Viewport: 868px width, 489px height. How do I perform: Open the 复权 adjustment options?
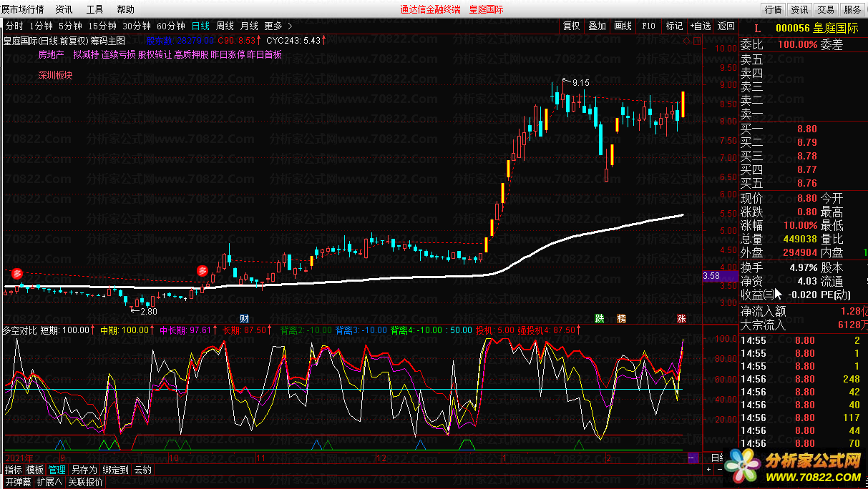coord(571,26)
